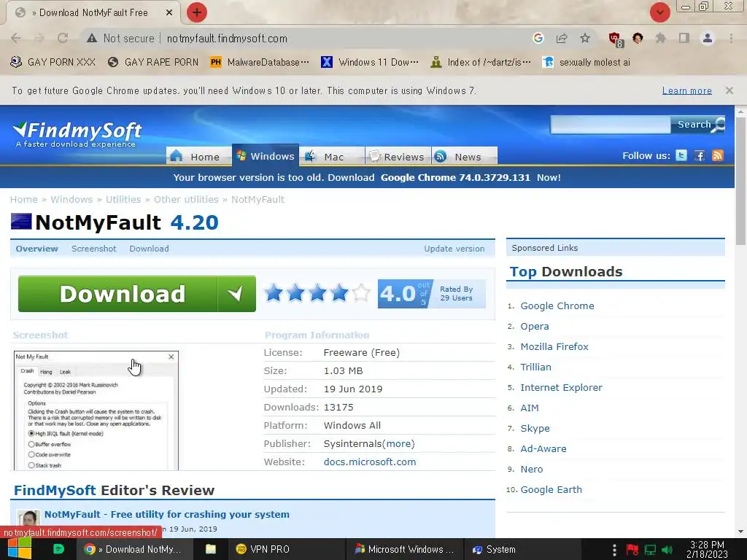
Task: Click the Search button with magnifier
Action: [x=698, y=125]
